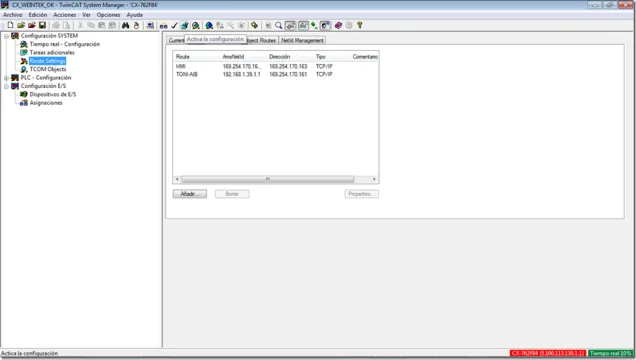This screenshot has width=636, height=360.
Task: Select Tiempo real - Configuración tree item
Action: point(64,44)
